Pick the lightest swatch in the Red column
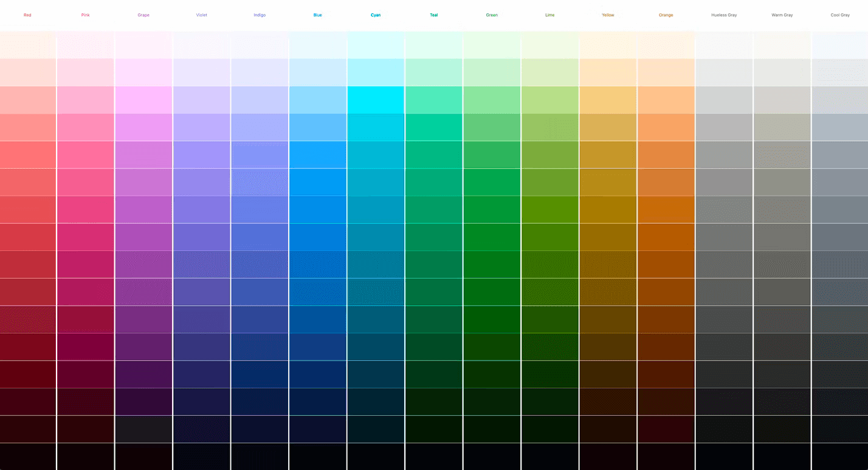Viewport: 868px width, 470px height. point(28,45)
